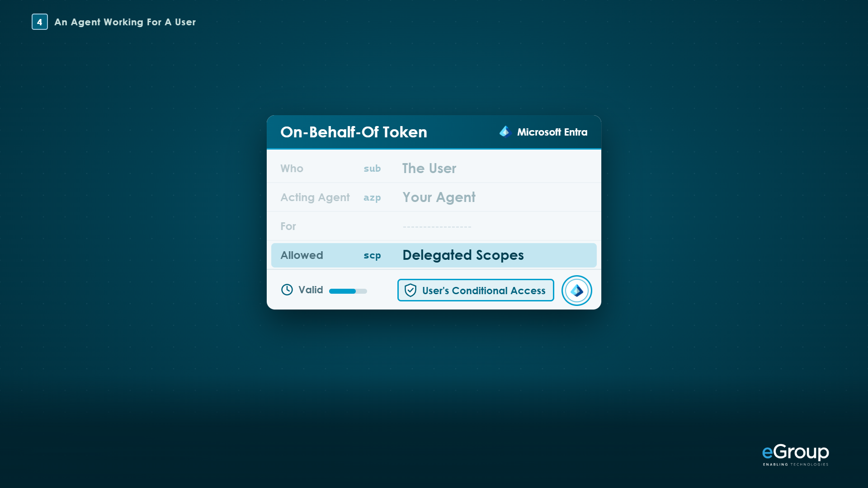Click the step number 4 badge
Screen dimensions: 868x488
click(40, 22)
